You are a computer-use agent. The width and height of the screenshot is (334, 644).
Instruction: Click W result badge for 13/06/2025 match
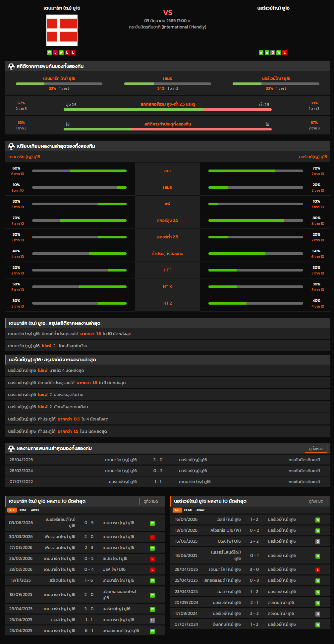click(318, 556)
